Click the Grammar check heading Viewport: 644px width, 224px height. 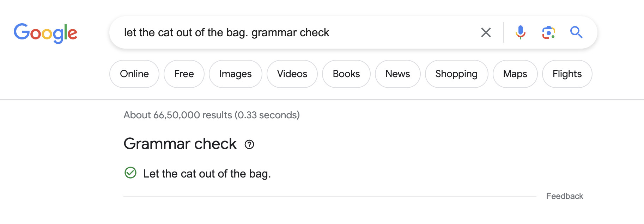click(x=180, y=144)
